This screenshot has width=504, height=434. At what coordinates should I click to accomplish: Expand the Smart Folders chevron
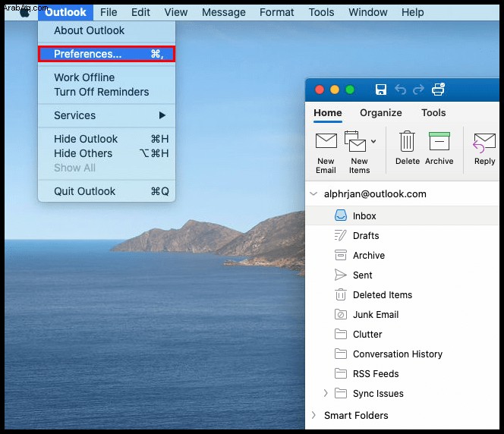313,415
